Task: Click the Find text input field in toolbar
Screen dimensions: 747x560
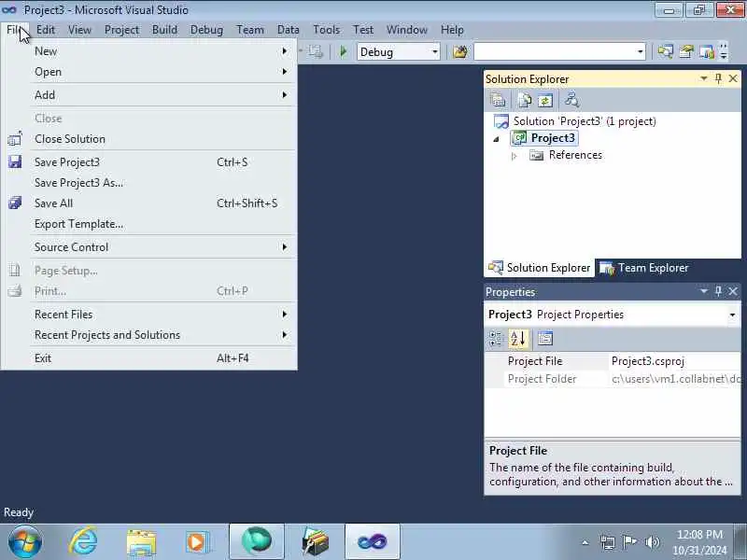Action: click(x=555, y=51)
